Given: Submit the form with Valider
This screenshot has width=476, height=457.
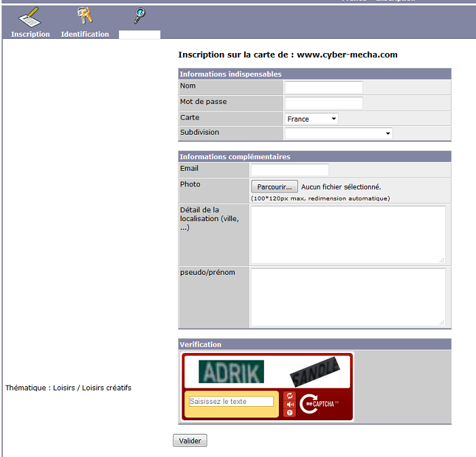Looking at the screenshot, I should (x=190, y=441).
